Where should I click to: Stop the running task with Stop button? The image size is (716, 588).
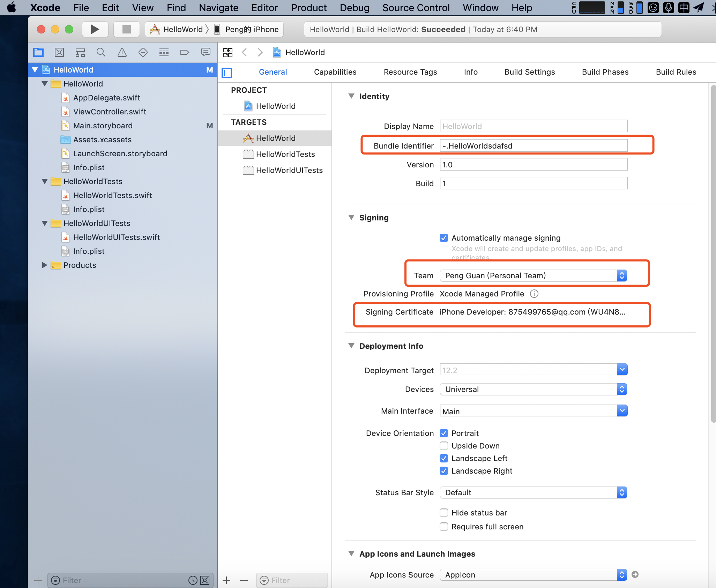click(x=126, y=29)
